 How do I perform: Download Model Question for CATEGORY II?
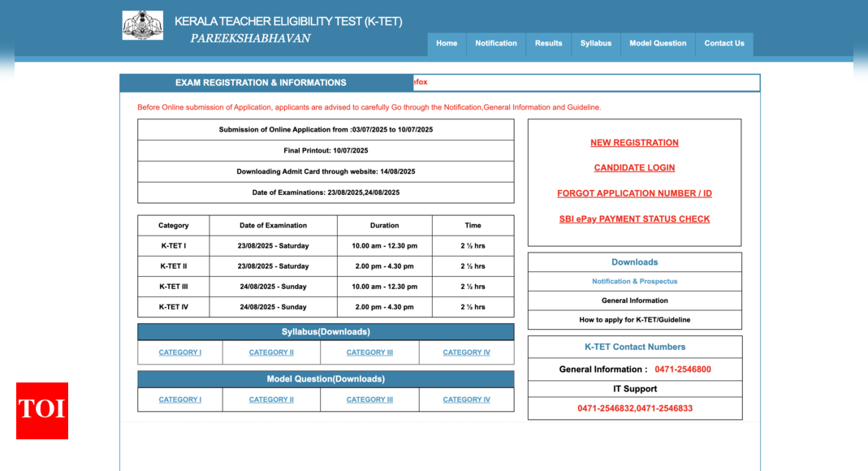click(x=271, y=400)
